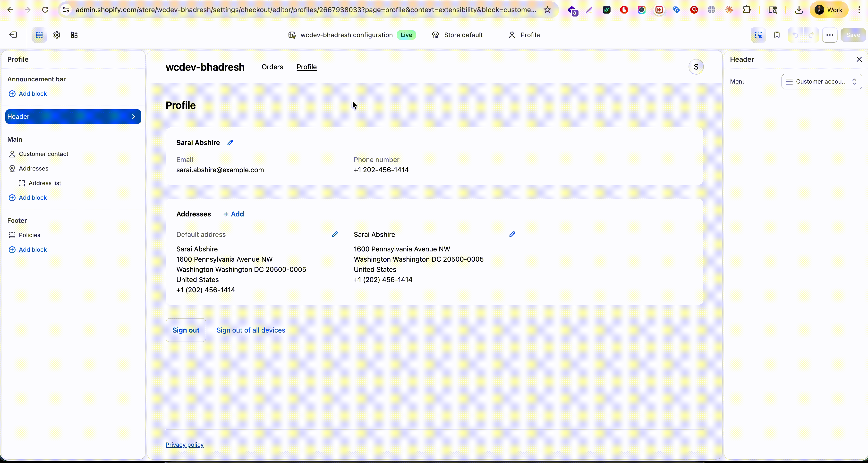Click the browser address bar

[x=306, y=10]
